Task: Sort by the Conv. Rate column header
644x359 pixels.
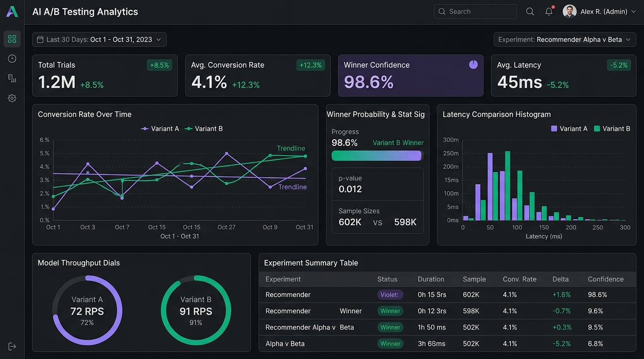Action: [520, 279]
